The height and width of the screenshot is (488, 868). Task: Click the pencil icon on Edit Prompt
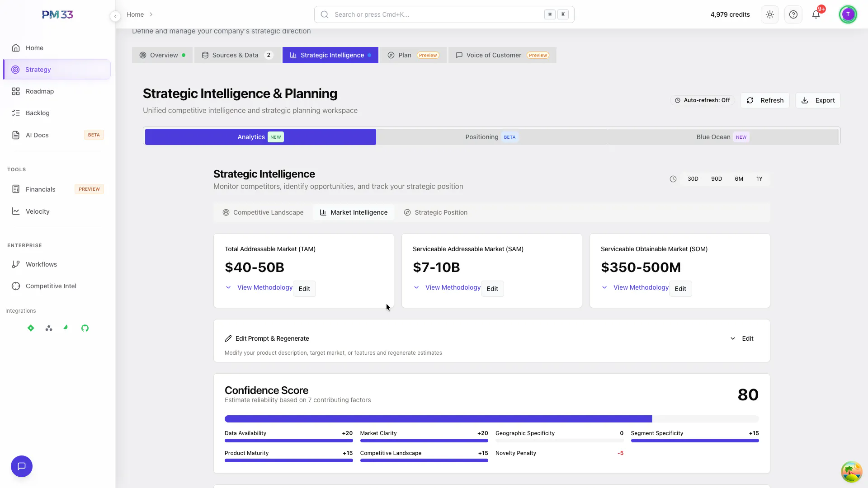(228, 338)
